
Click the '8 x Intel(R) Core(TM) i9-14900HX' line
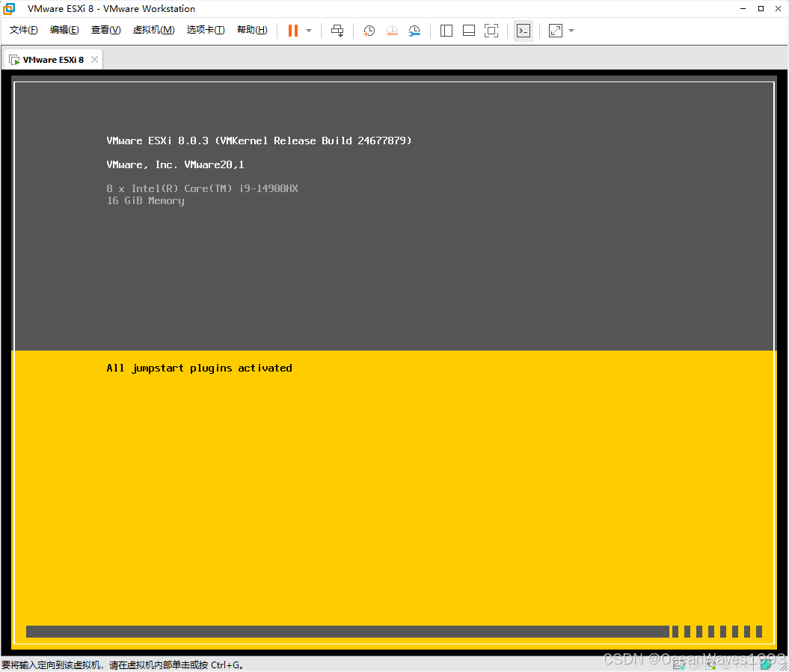[x=202, y=188]
